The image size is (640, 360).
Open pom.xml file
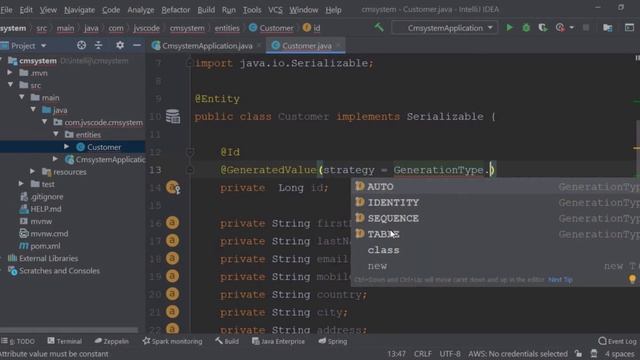[40, 246]
